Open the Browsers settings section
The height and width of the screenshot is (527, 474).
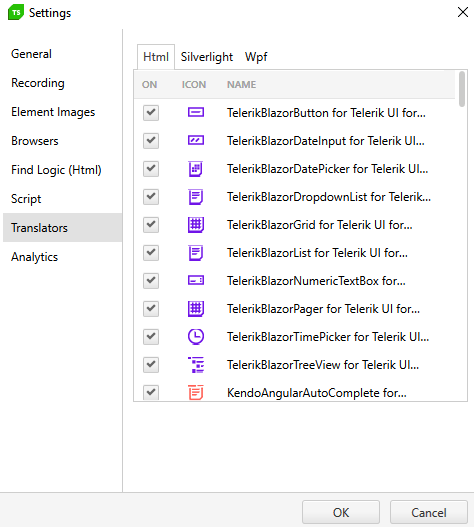(35, 141)
